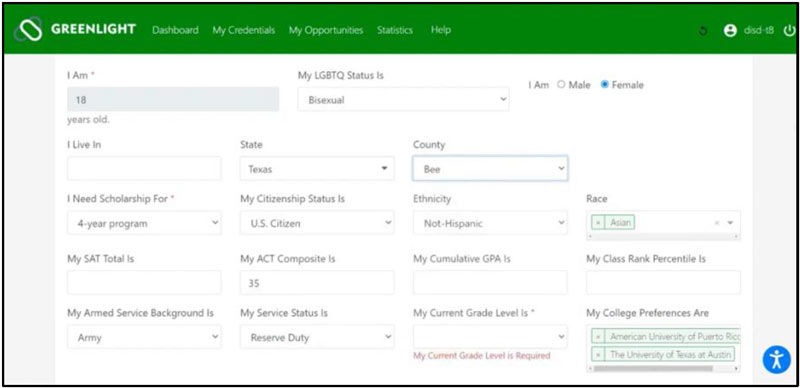Open the Help menu item

point(440,30)
